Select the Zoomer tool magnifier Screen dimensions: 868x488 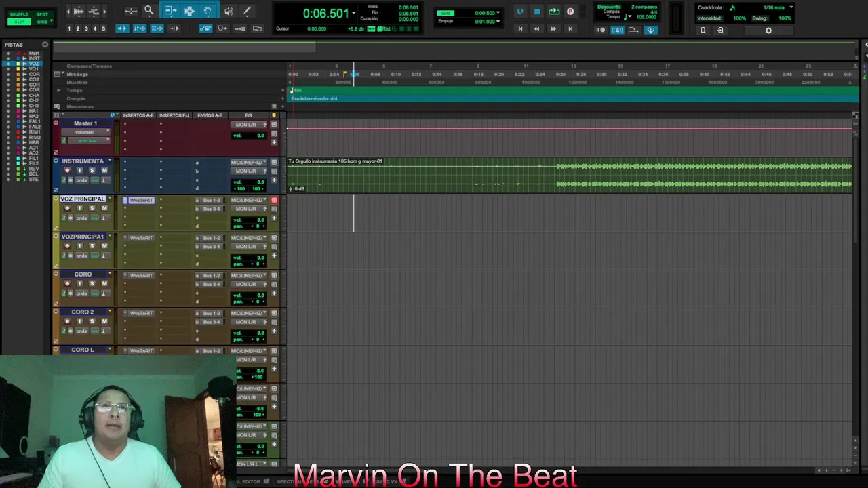(x=149, y=11)
